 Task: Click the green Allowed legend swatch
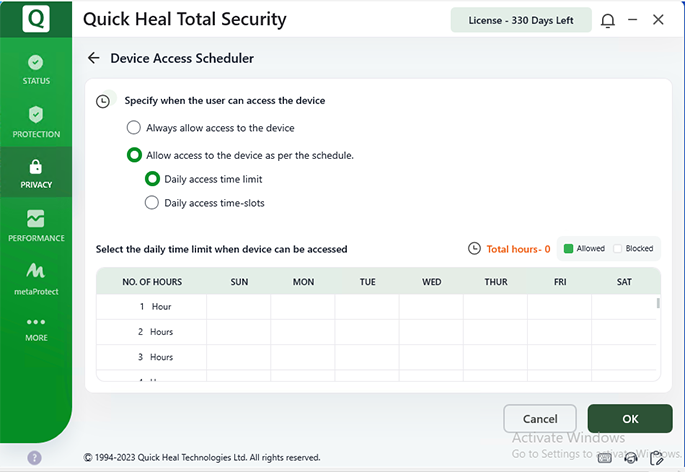[x=568, y=249]
